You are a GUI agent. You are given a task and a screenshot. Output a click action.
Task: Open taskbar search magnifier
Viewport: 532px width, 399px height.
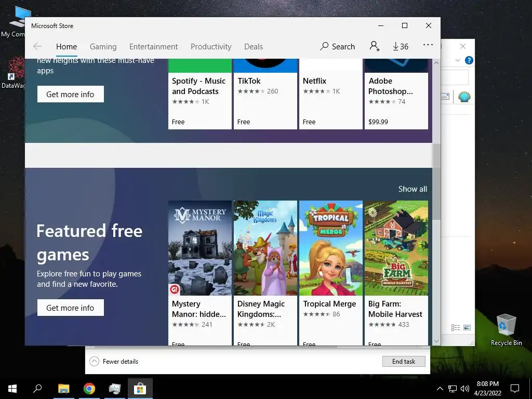(x=37, y=389)
